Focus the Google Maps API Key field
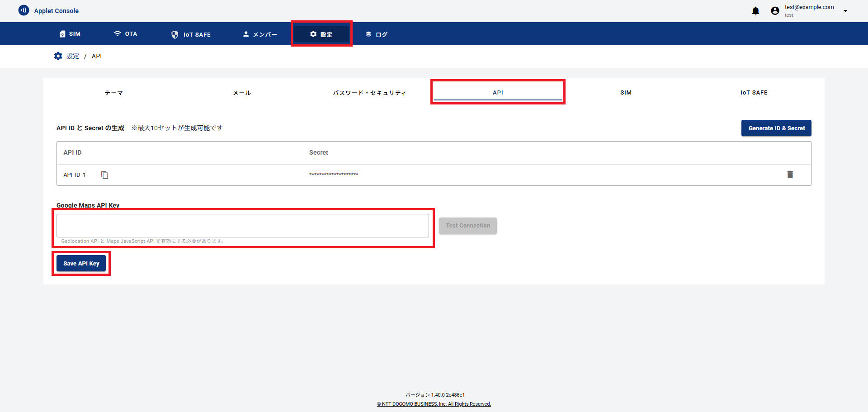The height and width of the screenshot is (412, 868). (243, 226)
